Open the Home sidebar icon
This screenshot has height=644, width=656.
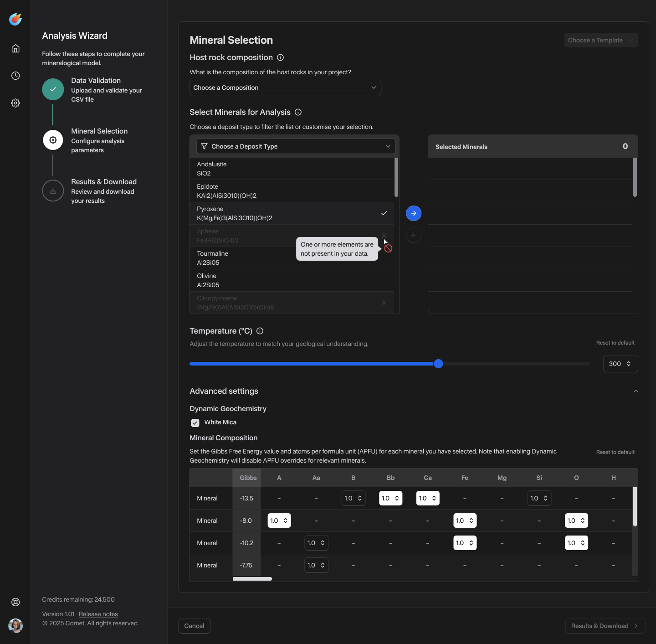[x=15, y=48]
